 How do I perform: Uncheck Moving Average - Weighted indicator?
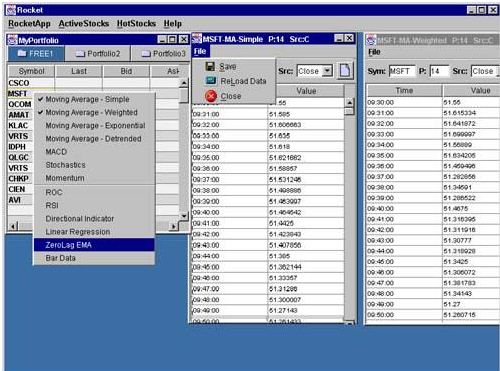pos(94,112)
